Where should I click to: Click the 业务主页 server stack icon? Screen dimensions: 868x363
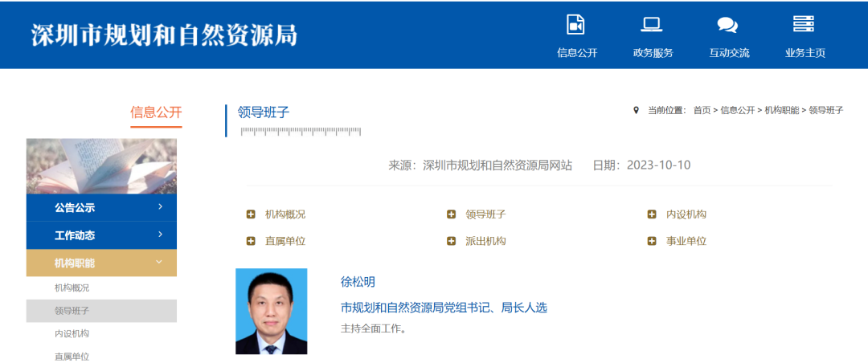[x=804, y=24]
